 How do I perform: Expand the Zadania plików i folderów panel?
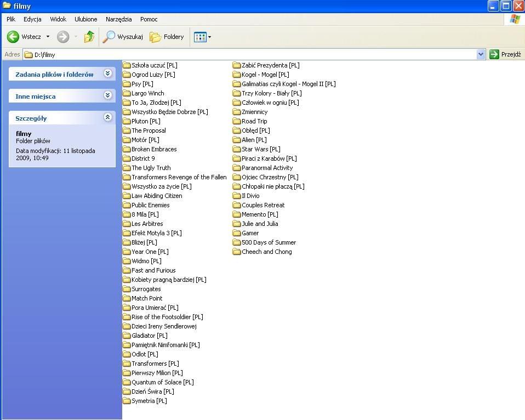pos(107,74)
